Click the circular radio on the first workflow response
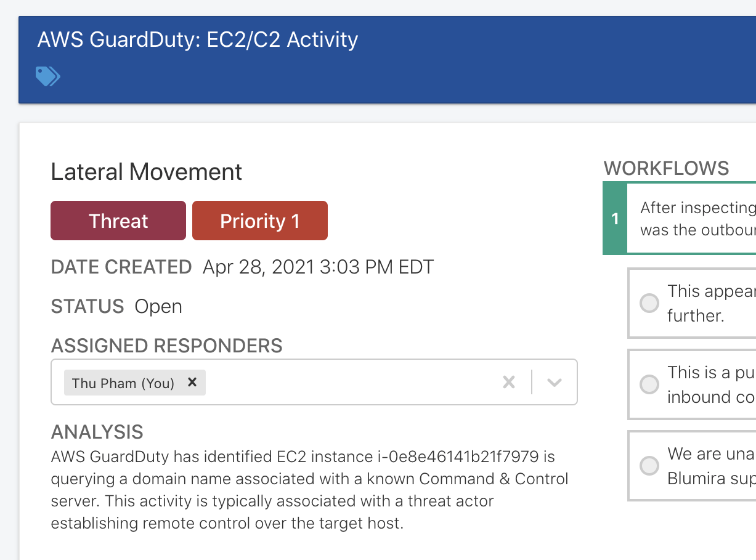The image size is (756, 560). [x=649, y=303]
